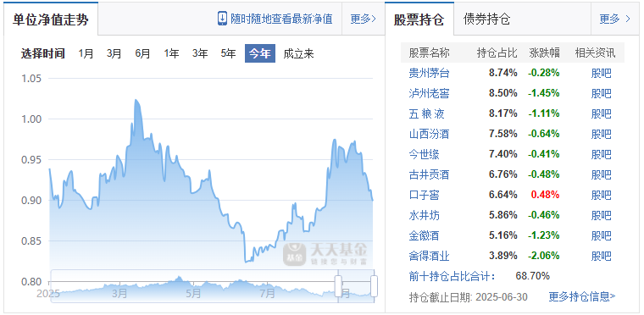Open the 舍得酒业 stock link

point(430,256)
